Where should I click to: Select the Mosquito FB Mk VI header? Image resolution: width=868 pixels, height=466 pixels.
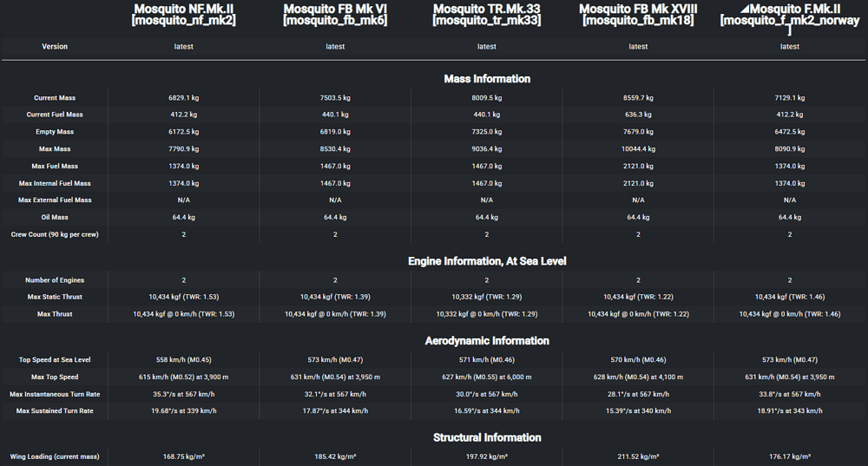(x=335, y=14)
